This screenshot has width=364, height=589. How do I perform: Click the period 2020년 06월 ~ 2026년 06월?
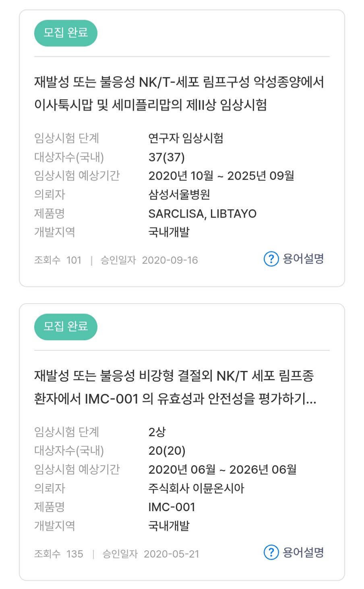point(222,469)
